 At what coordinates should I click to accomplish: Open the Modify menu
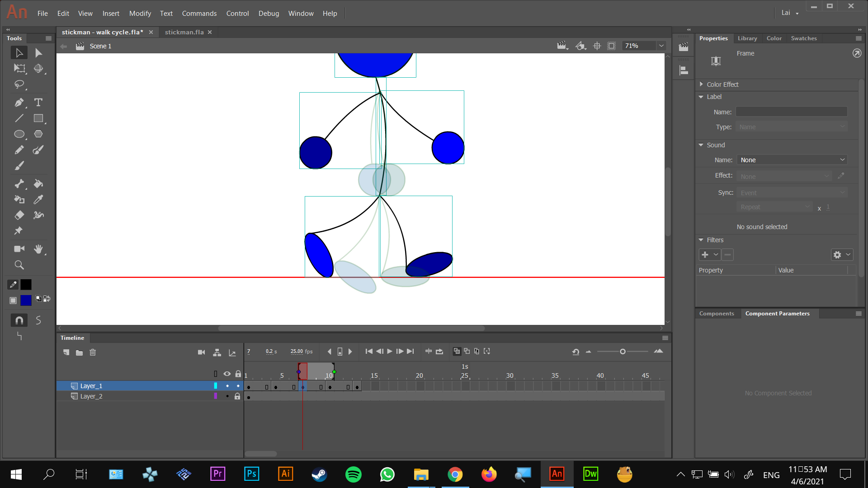pos(140,14)
